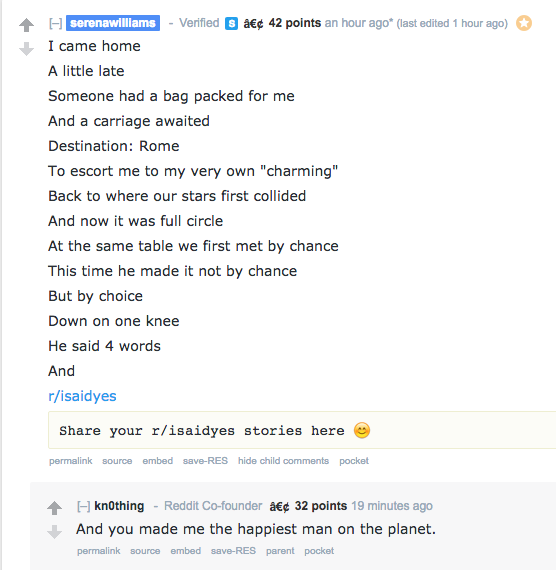The width and height of the screenshot is (556, 570).
Task: Upvote the serenawilliams comment
Action: pos(27,25)
